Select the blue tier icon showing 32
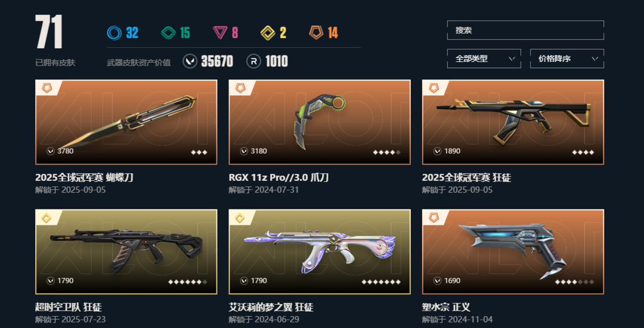The width and height of the screenshot is (644, 328). click(114, 32)
